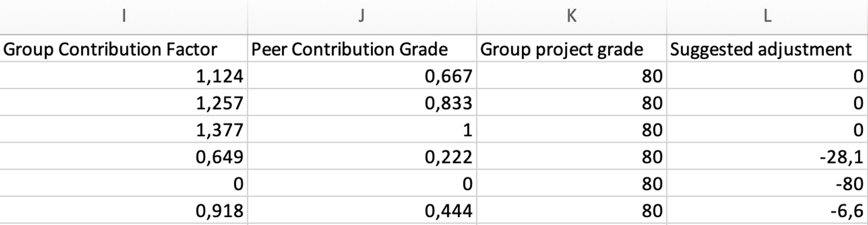Select column J header
Image resolution: width=868 pixels, height=225 pixels.
362,17
